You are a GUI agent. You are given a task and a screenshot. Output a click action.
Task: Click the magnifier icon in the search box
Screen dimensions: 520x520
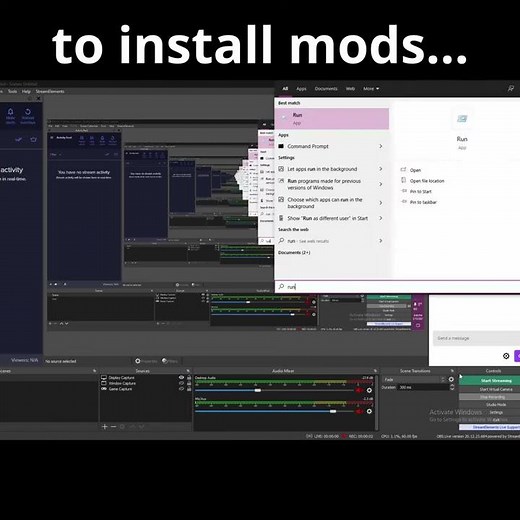click(282, 287)
